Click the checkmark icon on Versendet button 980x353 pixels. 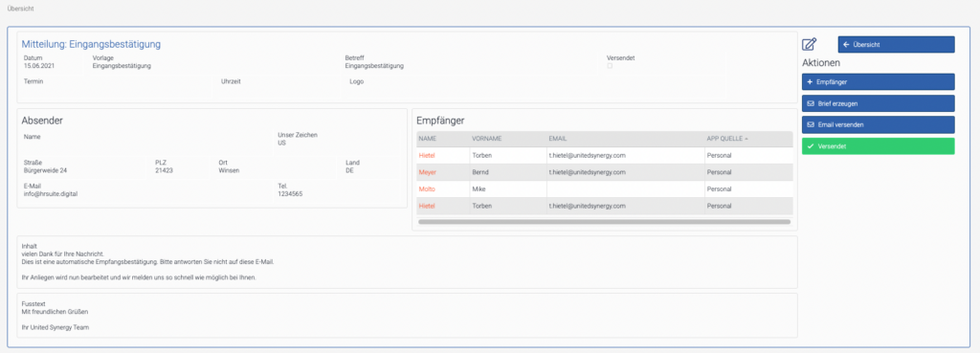pyautogui.click(x=811, y=146)
